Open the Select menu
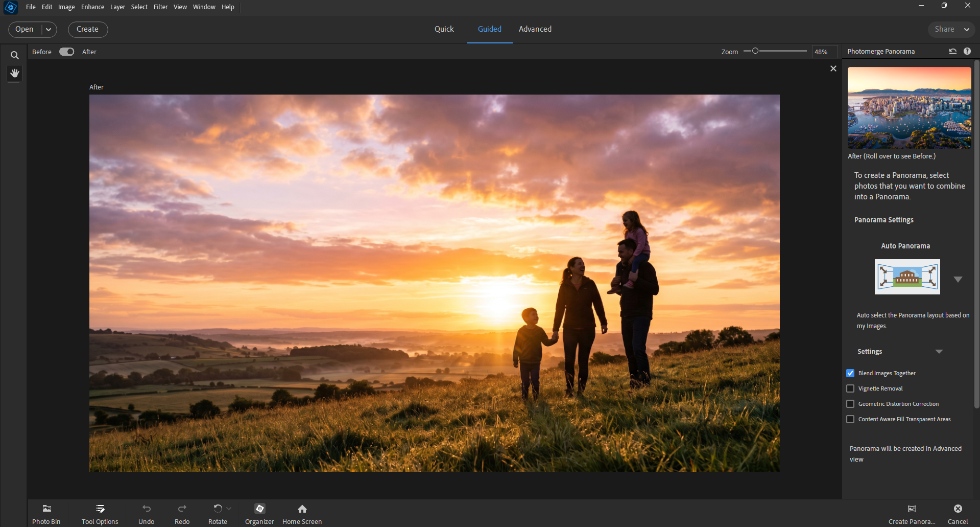980x527 pixels. [x=139, y=7]
